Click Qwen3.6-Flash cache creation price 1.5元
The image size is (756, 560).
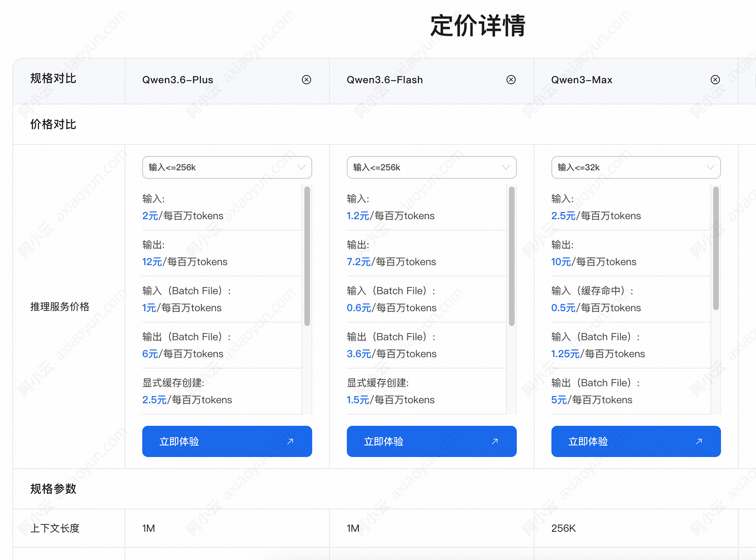pos(358,400)
